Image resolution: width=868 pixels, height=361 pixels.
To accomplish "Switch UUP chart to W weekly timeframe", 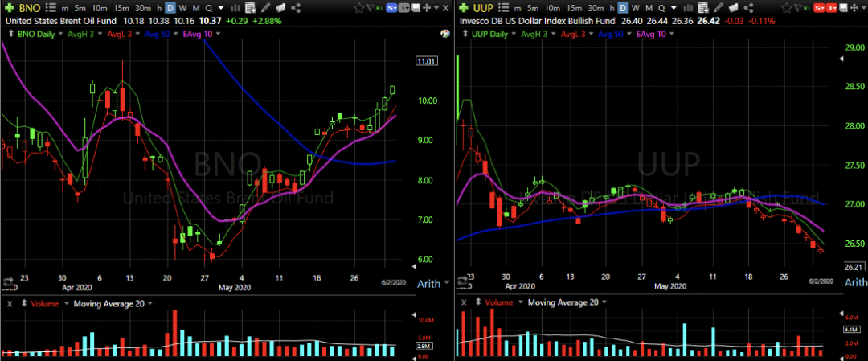I will (635, 8).
